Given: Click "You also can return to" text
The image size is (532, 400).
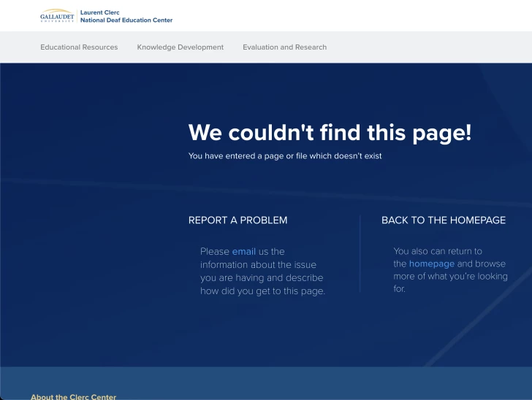Looking at the screenshot, I should pos(437,251).
